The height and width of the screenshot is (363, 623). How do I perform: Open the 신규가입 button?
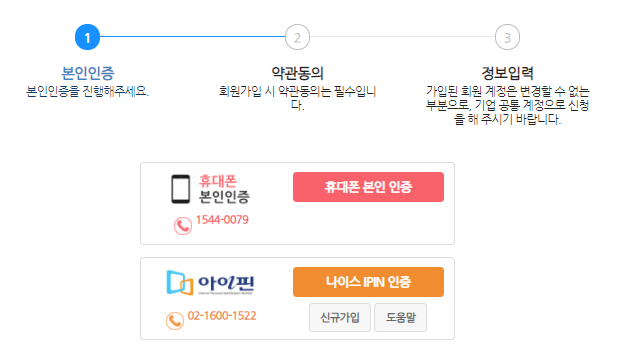point(340,317)
